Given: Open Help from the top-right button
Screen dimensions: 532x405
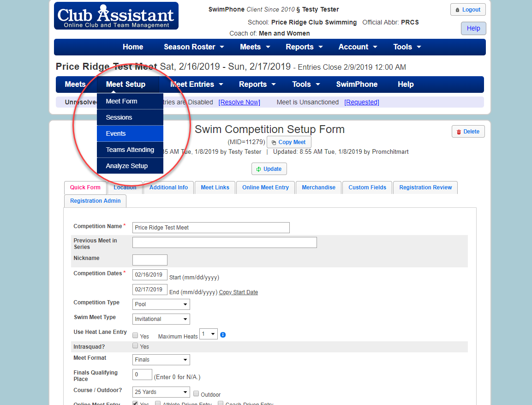Looking at the screenshot, I should (473, 28).
